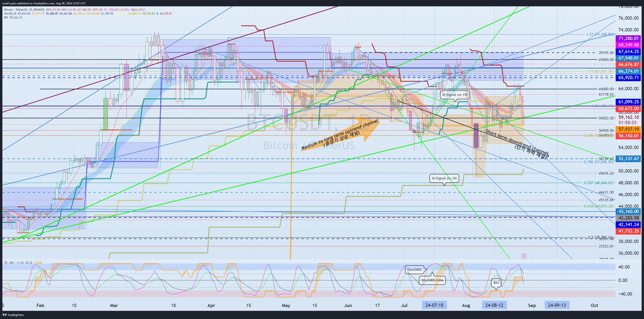
Task: Click the Mar label on the time axis
Action: pos(114,305)
